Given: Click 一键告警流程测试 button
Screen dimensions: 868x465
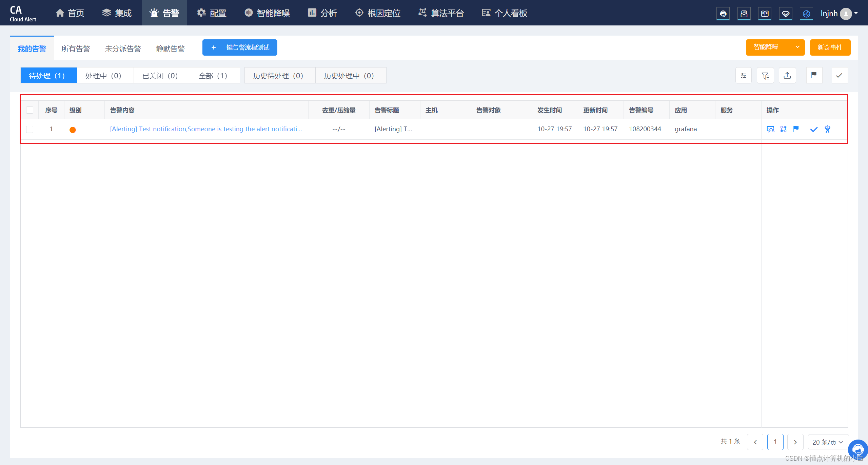Looking at the screenshot, I should coord(240,47).
